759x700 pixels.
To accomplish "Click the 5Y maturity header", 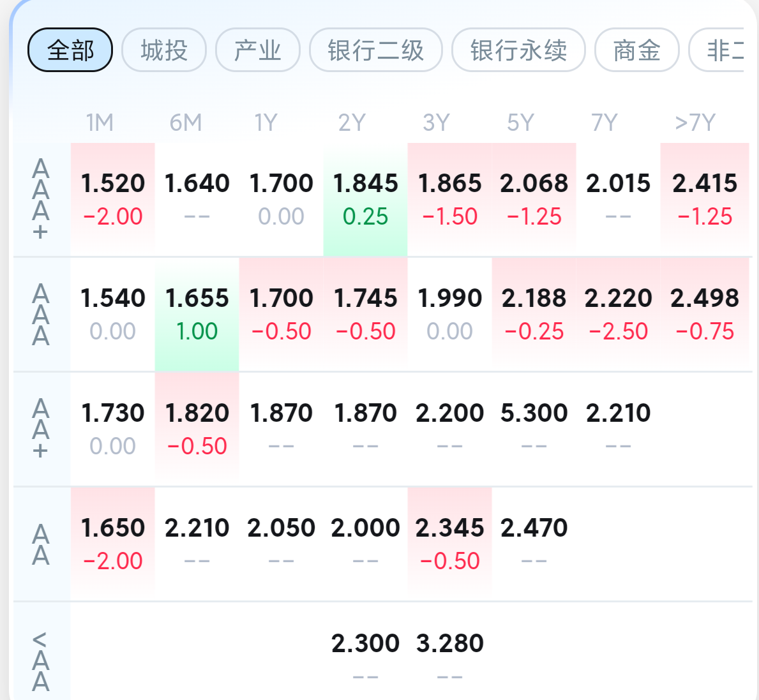I will (520, 123).
